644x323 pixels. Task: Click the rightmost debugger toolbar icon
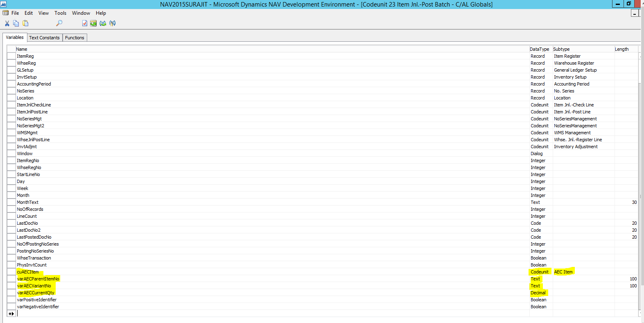[112, 23]
